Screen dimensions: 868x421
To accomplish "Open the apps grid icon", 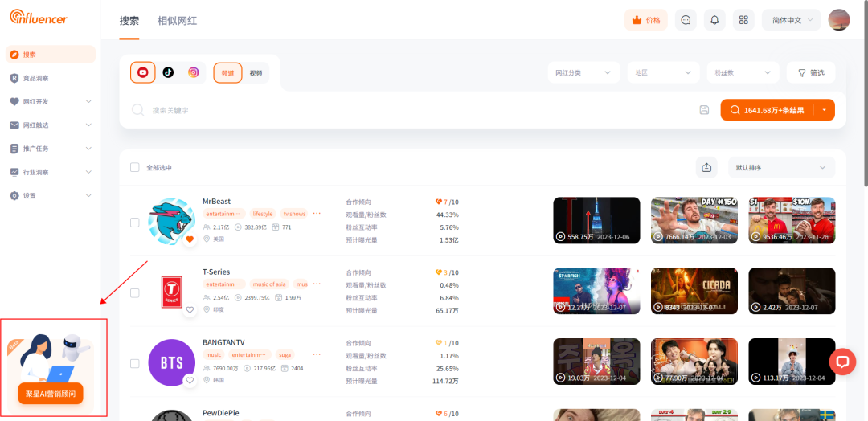I will pyautogui.click(x=743, y=20).
